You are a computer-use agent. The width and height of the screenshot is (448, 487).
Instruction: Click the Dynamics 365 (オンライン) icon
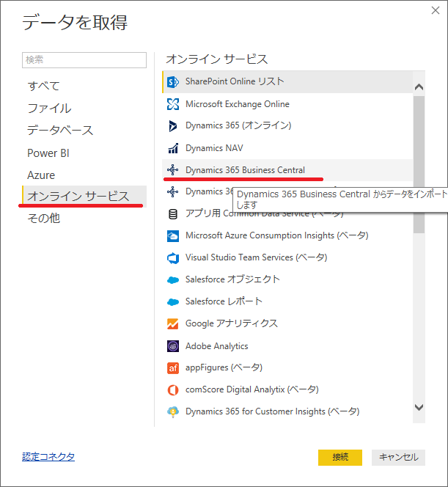(173, 126)
